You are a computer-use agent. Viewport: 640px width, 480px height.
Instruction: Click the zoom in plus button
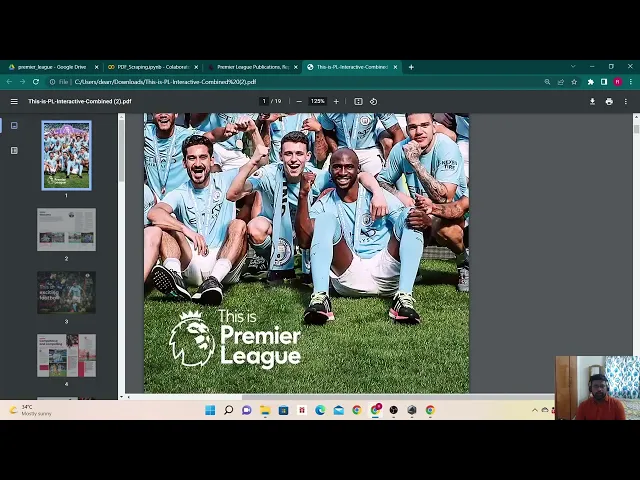[x=336, y=102]
